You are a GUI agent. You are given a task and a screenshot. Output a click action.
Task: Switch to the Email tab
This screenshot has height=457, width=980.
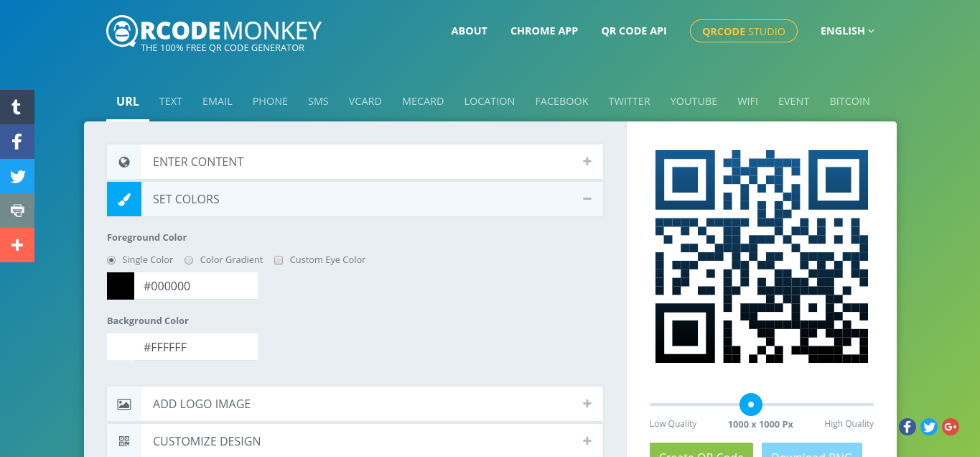[218, 101]
